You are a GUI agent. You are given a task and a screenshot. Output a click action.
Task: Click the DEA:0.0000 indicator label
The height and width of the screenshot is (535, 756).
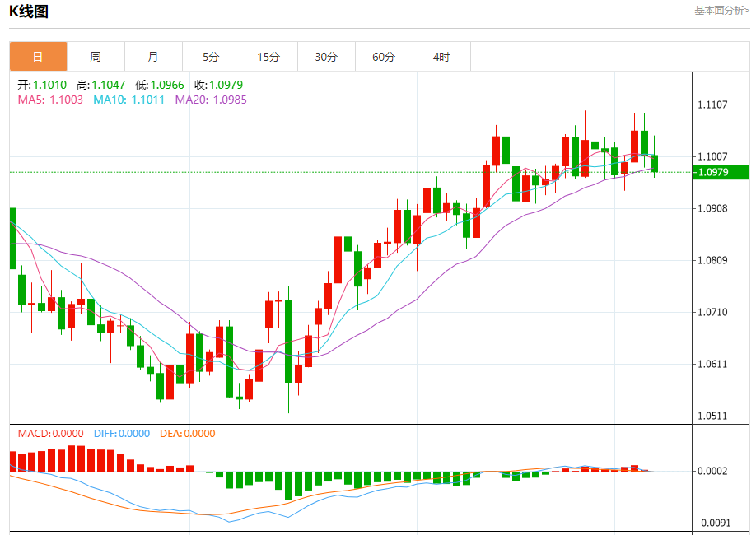[x=187, y=433]
